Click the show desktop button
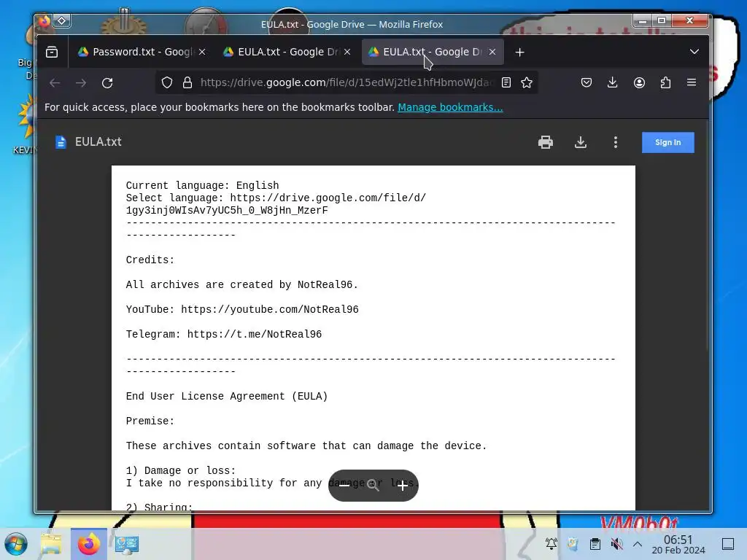Image resolution: width=747 pixels, height=560 pixels. point(728,544)
